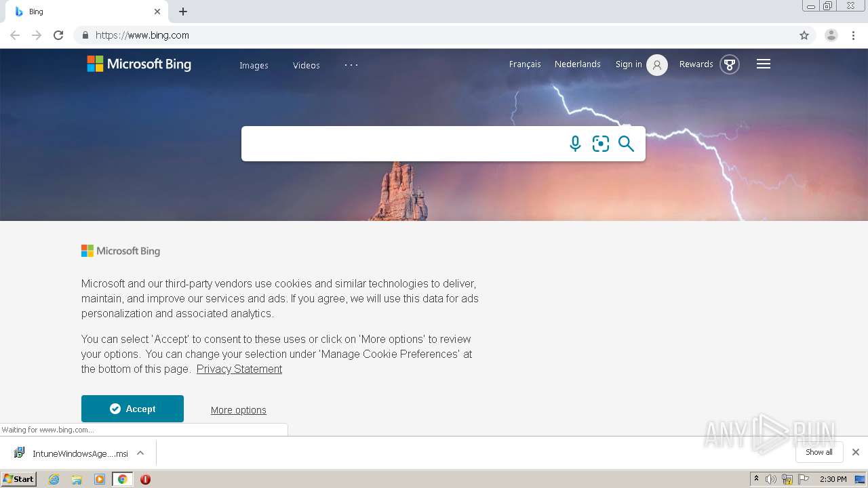Image resolution: width=868 pixels, height=488 pixels.
Task: Open the hamburger settings menu
Action: (764, 64)
